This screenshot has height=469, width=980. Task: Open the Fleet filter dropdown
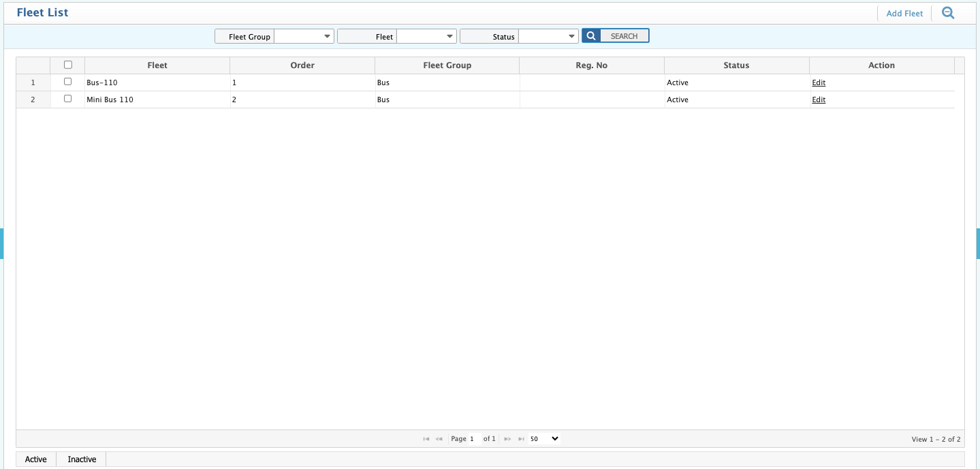tap(426, 36)
